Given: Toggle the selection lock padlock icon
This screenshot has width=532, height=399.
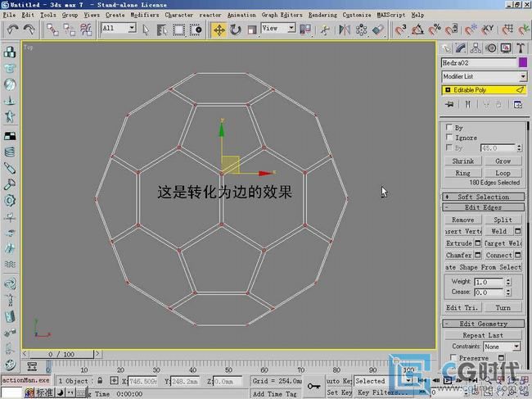Looking at the screenshot, I should tap(100, 380).
